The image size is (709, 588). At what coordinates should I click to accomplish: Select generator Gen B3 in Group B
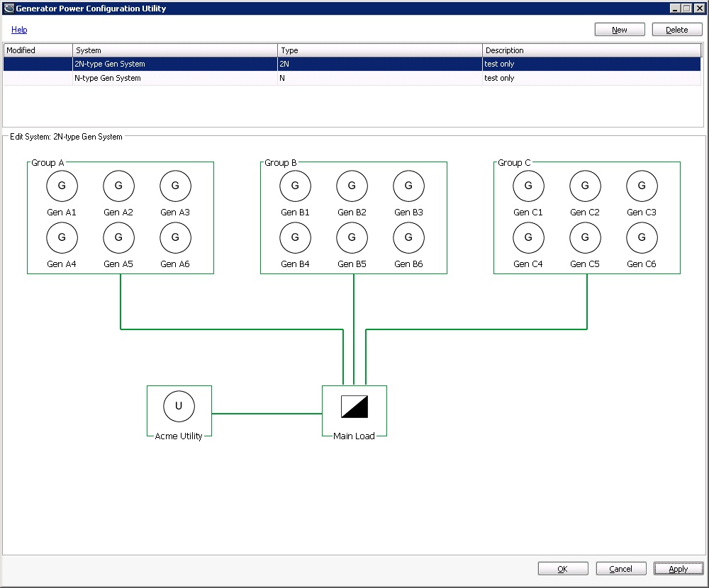pos(408,186)
